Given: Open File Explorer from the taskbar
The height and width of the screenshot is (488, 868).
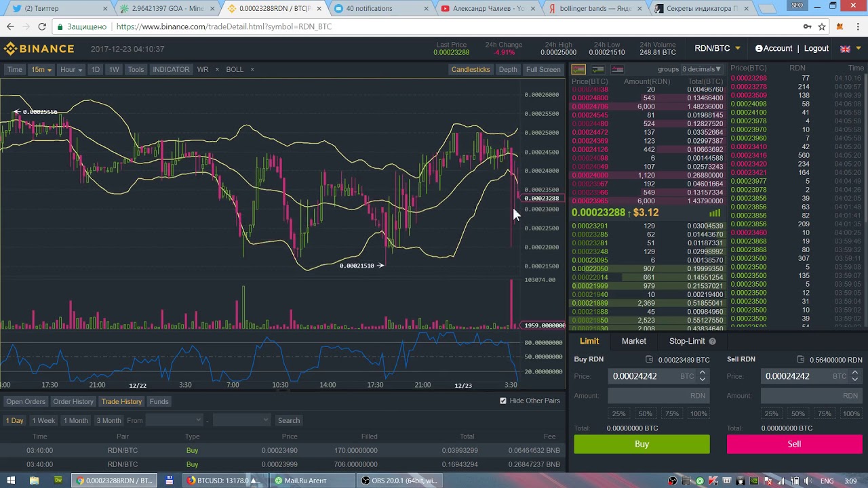Looking at the screenshot, I should (x=34, y=481).
